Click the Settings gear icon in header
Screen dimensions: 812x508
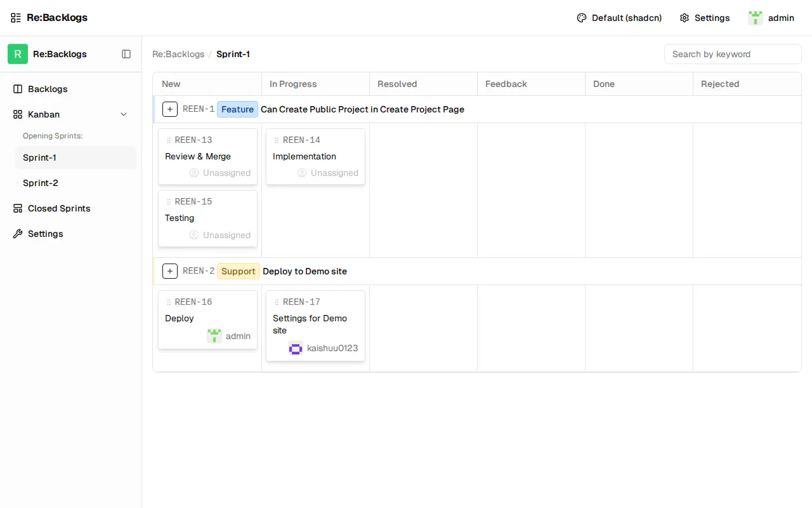pos(684,18)
